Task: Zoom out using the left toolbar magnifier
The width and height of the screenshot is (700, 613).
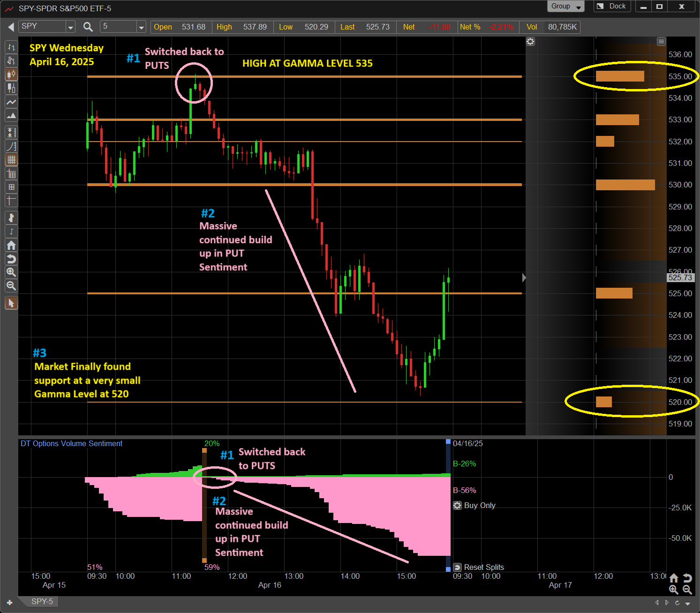Action: pos(11,286)
